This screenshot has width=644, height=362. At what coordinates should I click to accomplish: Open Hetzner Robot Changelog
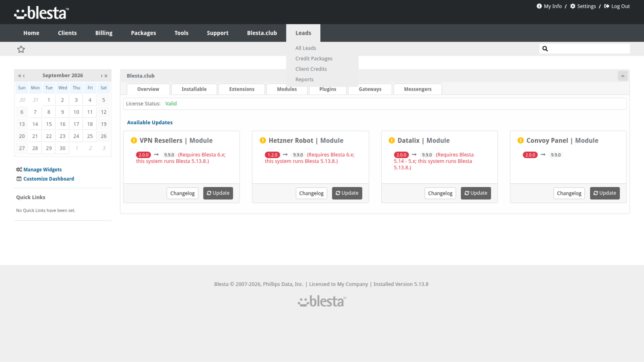tap(311, 193)
